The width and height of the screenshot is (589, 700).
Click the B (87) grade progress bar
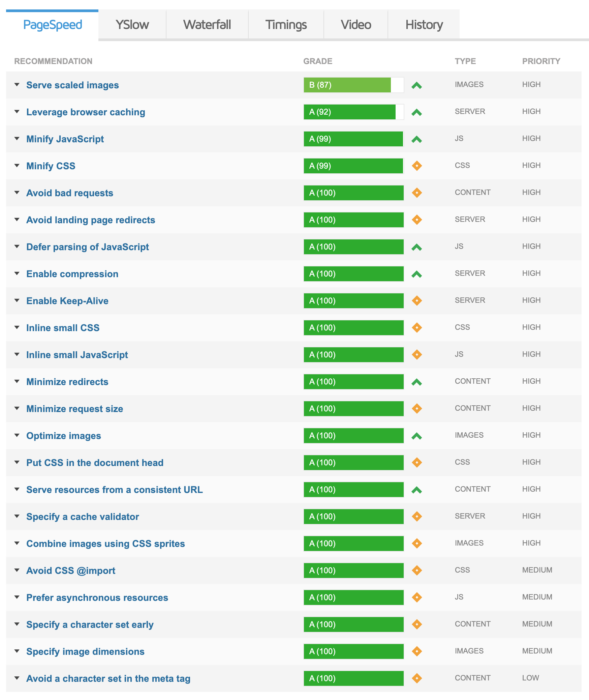[x=354, y=85]
